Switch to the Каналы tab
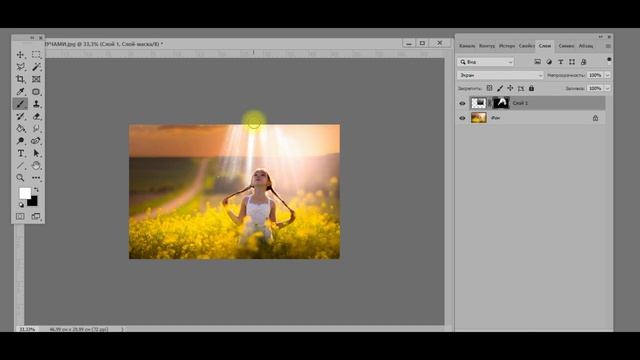Screen dimensions: 640x360 point(467,46)
